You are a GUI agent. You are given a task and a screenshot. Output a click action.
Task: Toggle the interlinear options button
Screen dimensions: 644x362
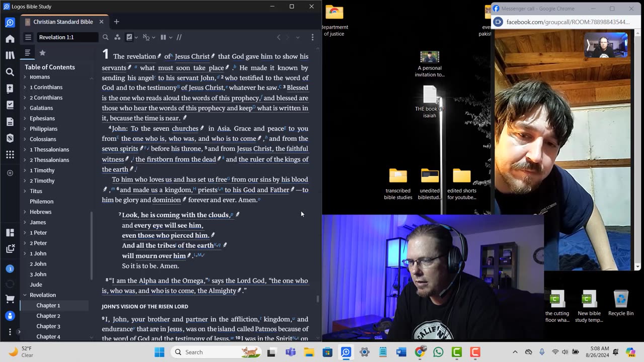pyautogui.click(x=146, y=37)
